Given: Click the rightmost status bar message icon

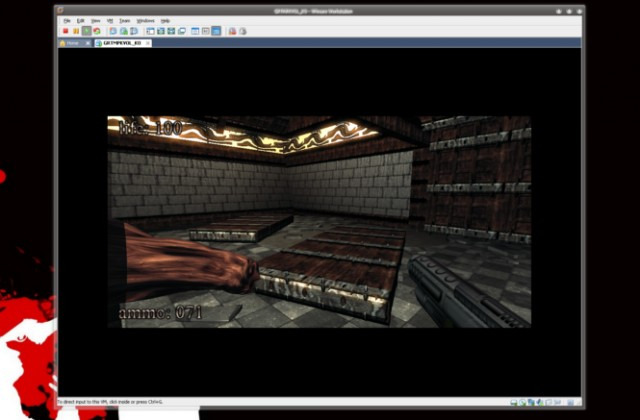Looking at the screenshot, I should [571, 402].
